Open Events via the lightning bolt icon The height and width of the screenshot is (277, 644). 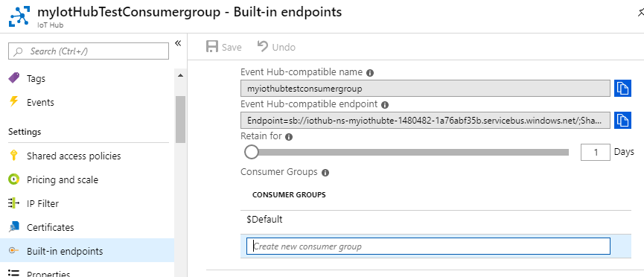[x=14, y=101]
